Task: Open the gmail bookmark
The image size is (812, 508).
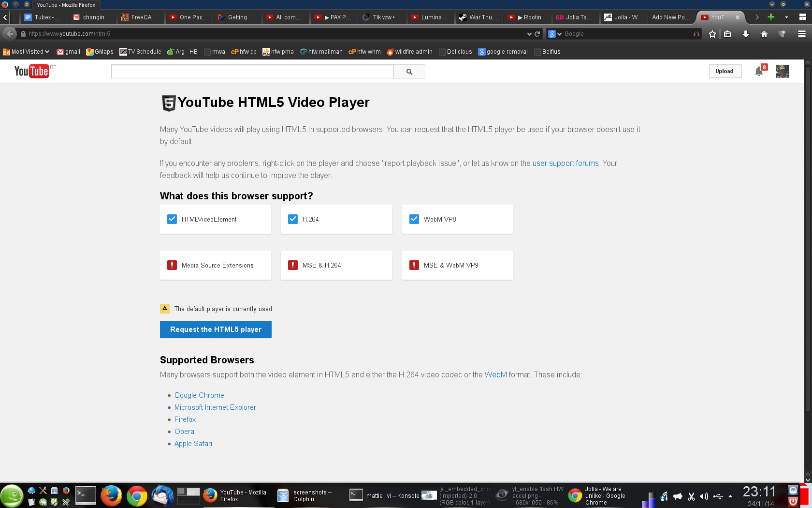Action: click(69, 52)
